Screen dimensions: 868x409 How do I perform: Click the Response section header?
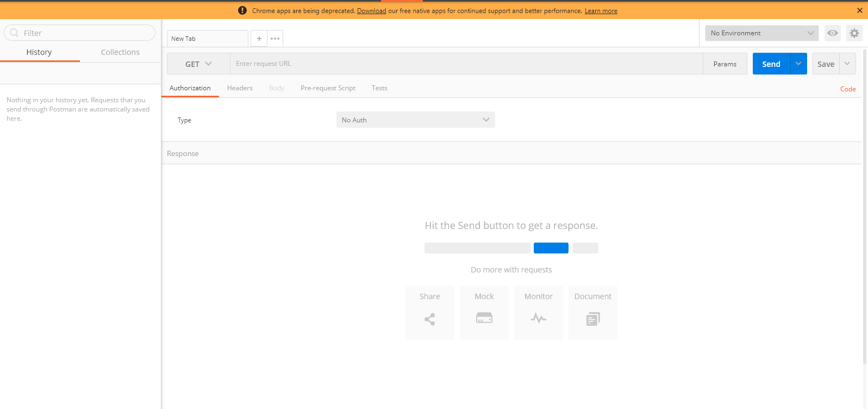(511, 153)
